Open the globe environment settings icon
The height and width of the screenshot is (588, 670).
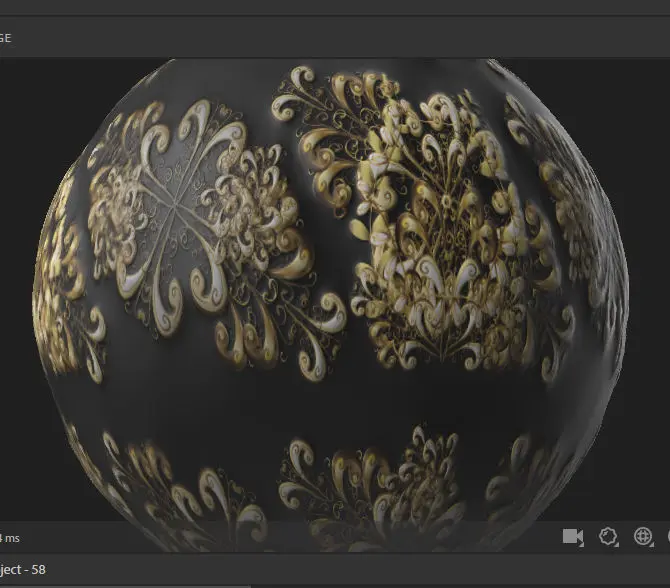pyautogui.click(x=643, y=536)
